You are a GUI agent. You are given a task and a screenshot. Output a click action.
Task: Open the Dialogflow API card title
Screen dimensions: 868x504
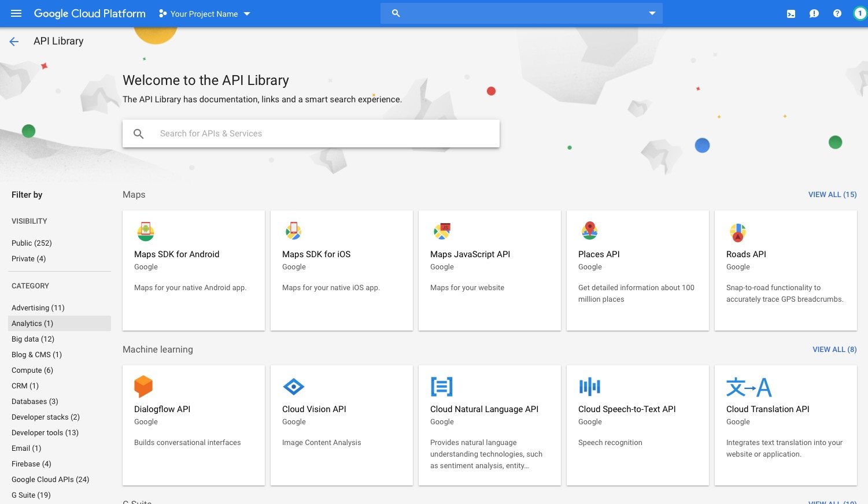tap(162, 409)
